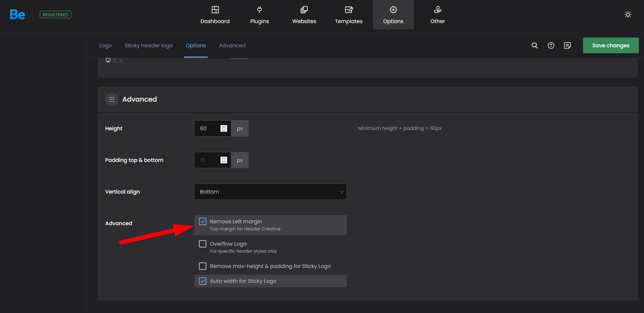
Task: Click the Save changes button
Action: tap(611, 45)
